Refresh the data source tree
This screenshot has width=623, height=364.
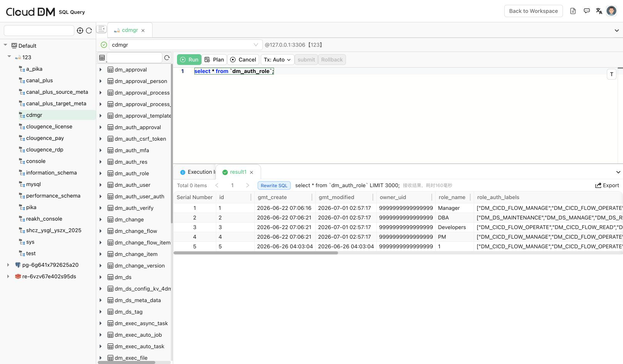[89, 30]
